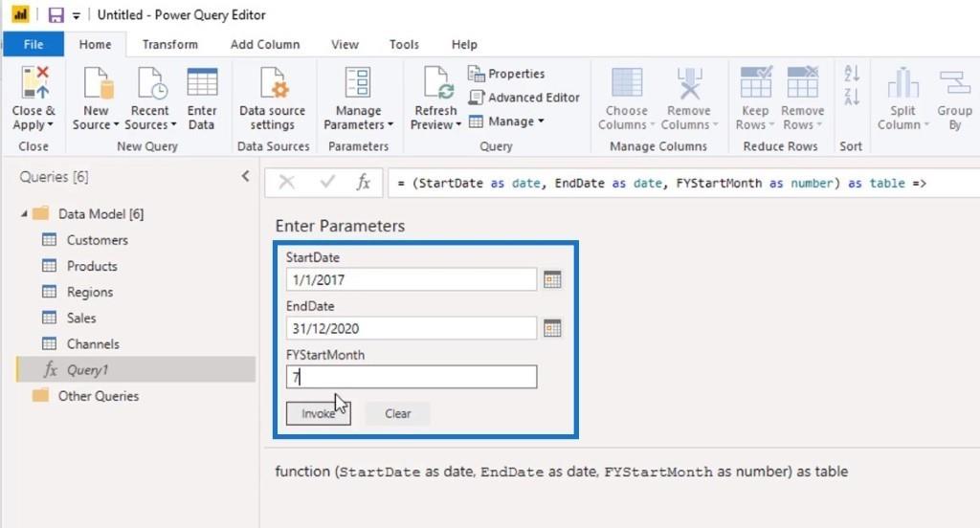Click the Remove Columns icon
Screen dimensions: 980x528
pyautogui.click(x=689, y=82)
